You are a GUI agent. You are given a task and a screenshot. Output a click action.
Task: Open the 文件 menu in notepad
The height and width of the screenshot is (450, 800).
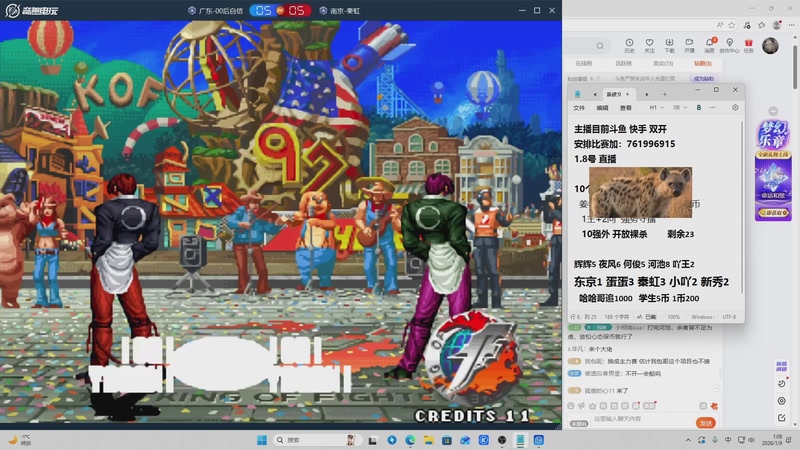tap(579, 108)
